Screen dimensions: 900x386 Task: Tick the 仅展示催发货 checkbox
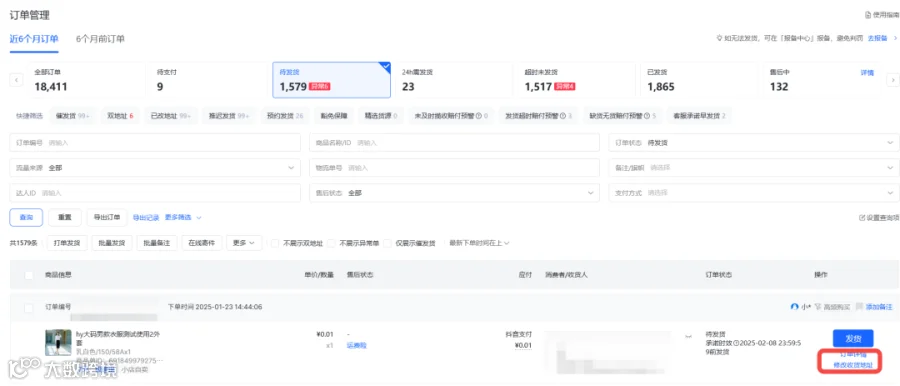coord(387,243)
